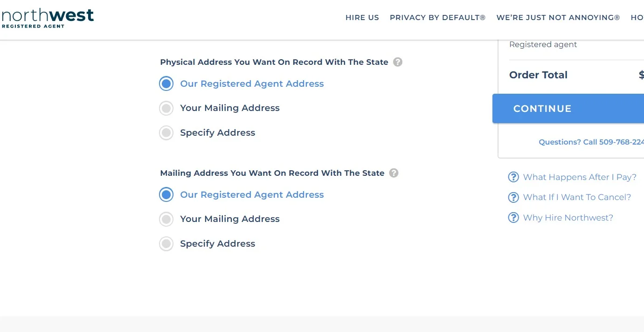This screenshot has height=332, width=644.
Task: Open the What Happens After I Pay link
Action: click(580, 177)
